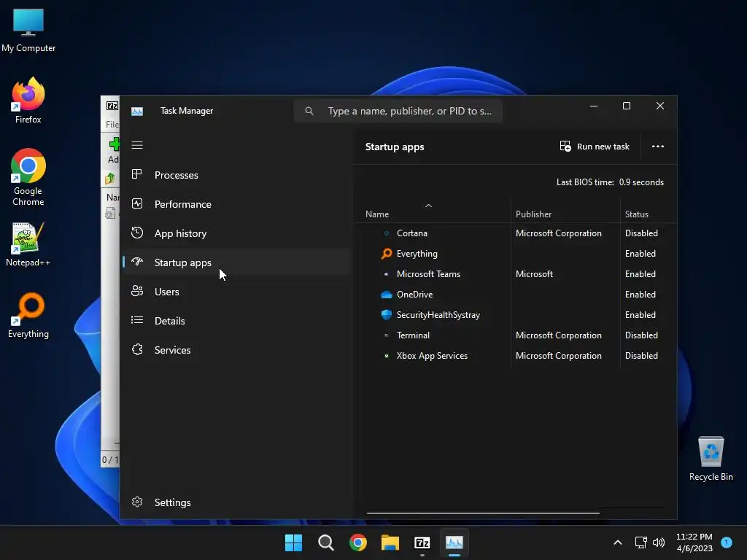Click Enabled status of OneDrive row
This screenshot has width=747, height=560.
640,295
